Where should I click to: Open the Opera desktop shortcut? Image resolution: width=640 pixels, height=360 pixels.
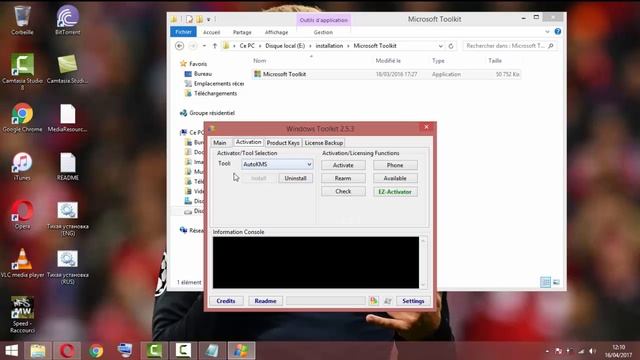(22, 214)
